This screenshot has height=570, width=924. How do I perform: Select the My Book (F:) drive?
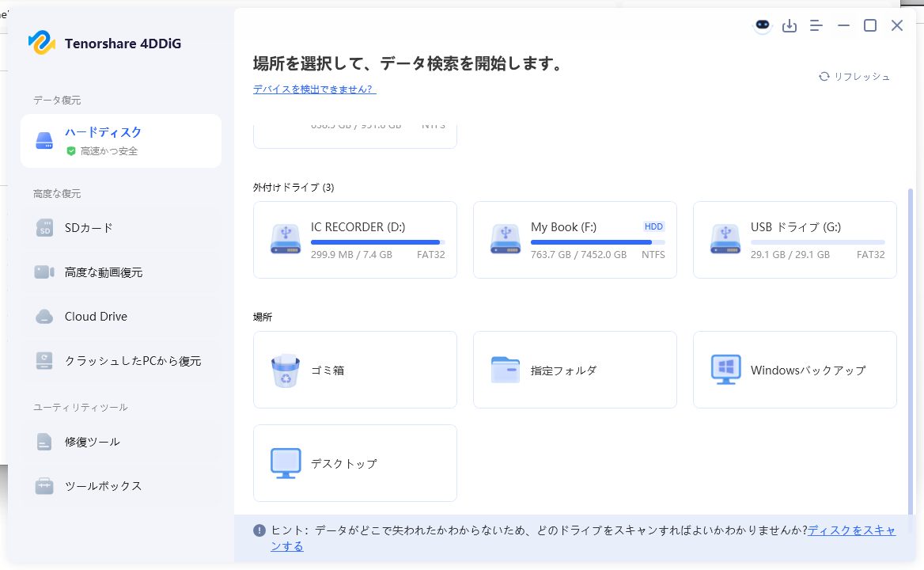pyautogui.click(x=575, y=240)
